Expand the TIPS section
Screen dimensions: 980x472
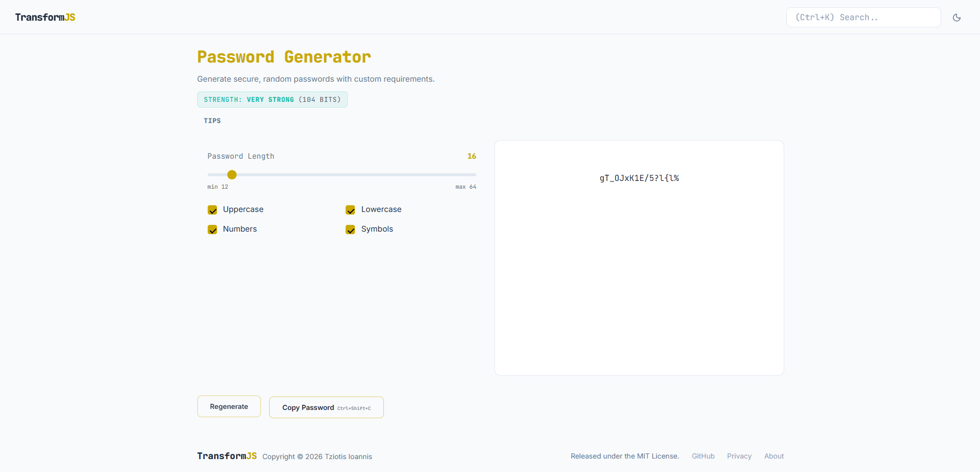pos(212,120)
